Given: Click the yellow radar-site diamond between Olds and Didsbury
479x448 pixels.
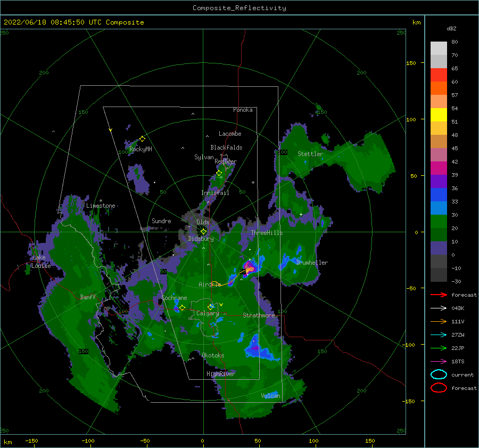Looking at the screenshot, I should (203, 232).
